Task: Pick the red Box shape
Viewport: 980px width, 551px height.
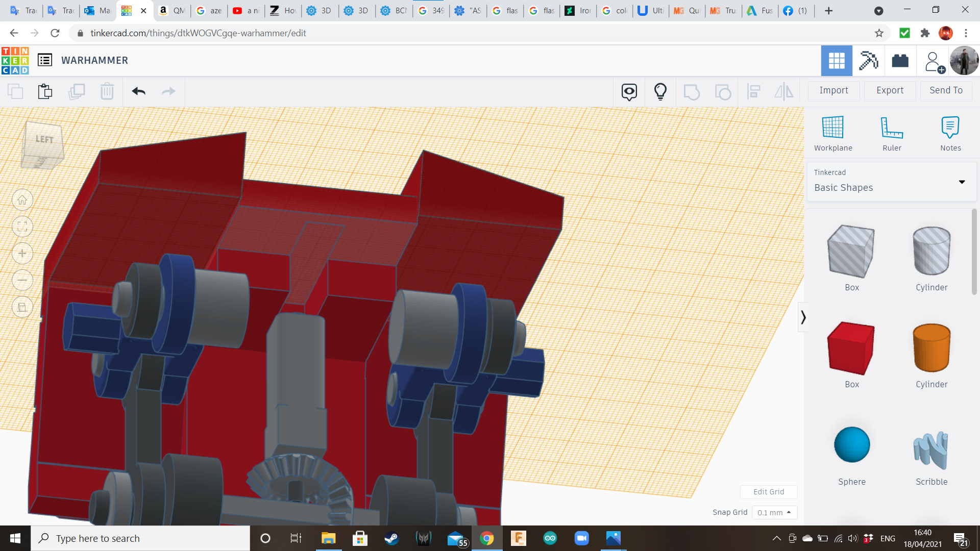Action: (x=851, y=349)
